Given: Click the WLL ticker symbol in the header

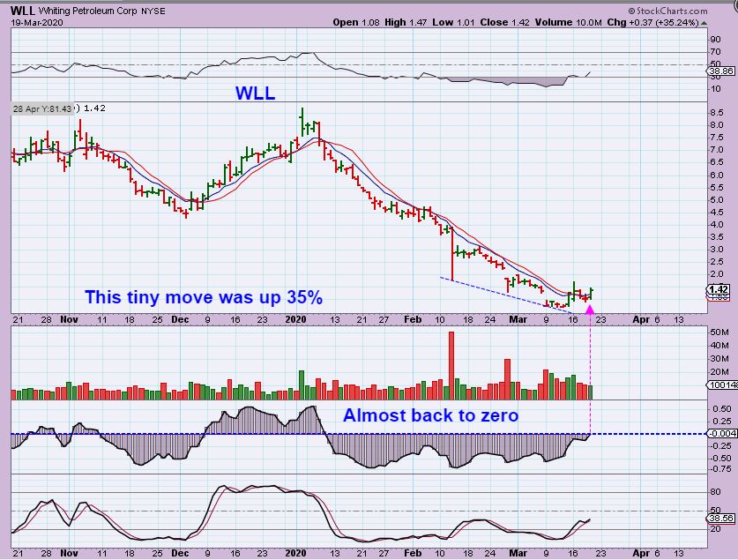Looking at the screenshot, I should pos(22,11).
